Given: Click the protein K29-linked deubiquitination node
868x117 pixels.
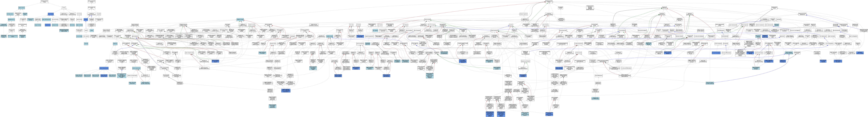Looking at the screenshot, I should [x=79, y=76].
